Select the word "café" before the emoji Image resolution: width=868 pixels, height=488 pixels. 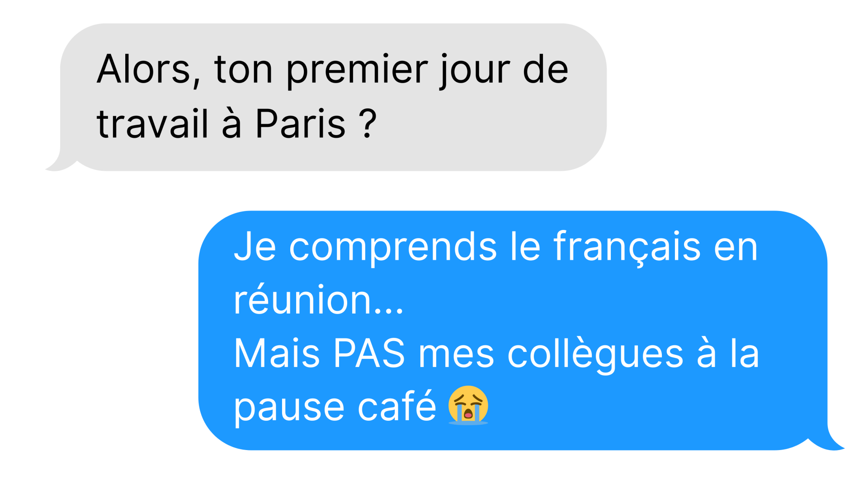click(397, 405)
